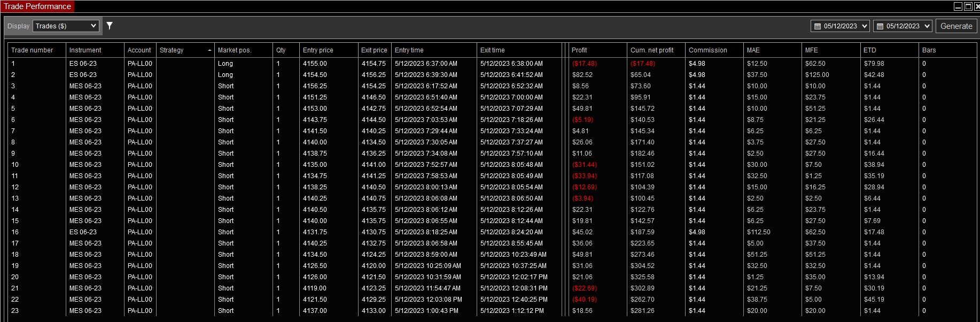Sort by Account column header
980x322 pixels.
coord(139,50)
